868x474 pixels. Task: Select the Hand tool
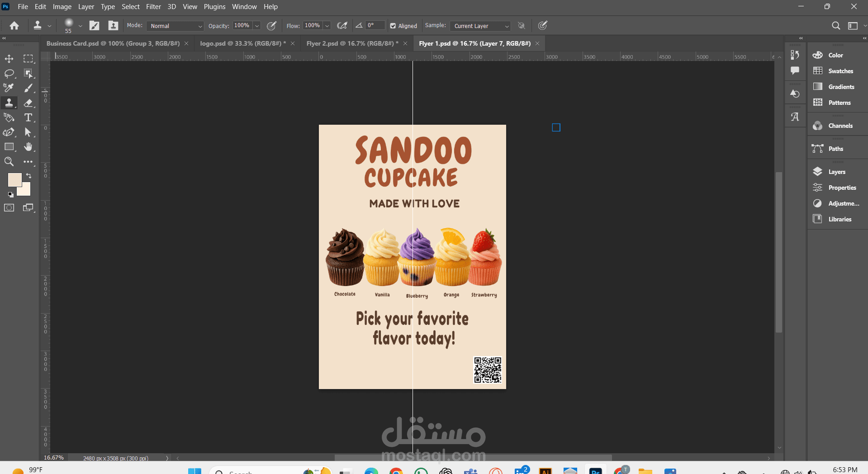28,147
